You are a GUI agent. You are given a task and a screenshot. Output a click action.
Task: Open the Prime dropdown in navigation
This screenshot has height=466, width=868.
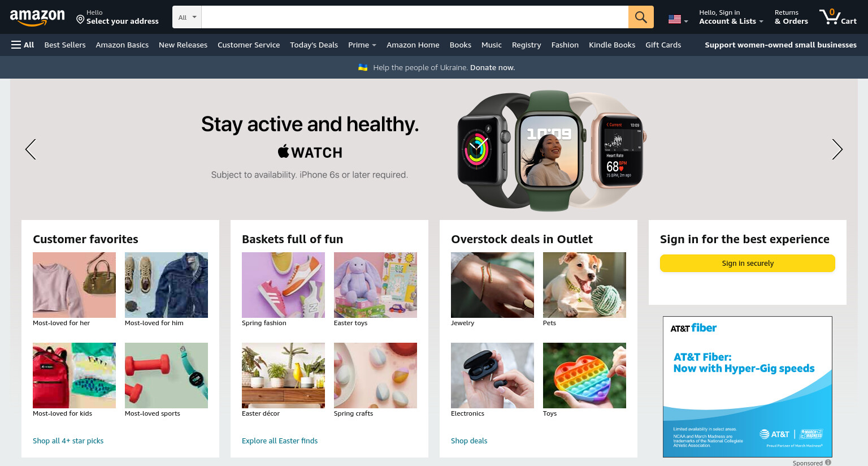(x=362, y=45)
